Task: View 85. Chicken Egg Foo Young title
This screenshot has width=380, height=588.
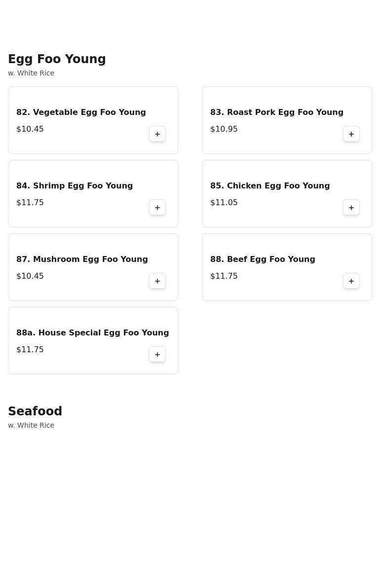Action: pos(270,185)
